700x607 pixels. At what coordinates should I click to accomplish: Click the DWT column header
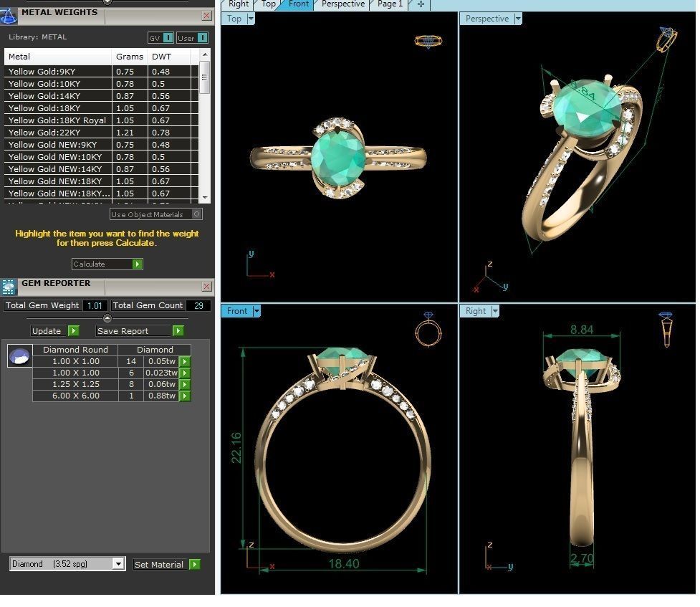(169, 57)
